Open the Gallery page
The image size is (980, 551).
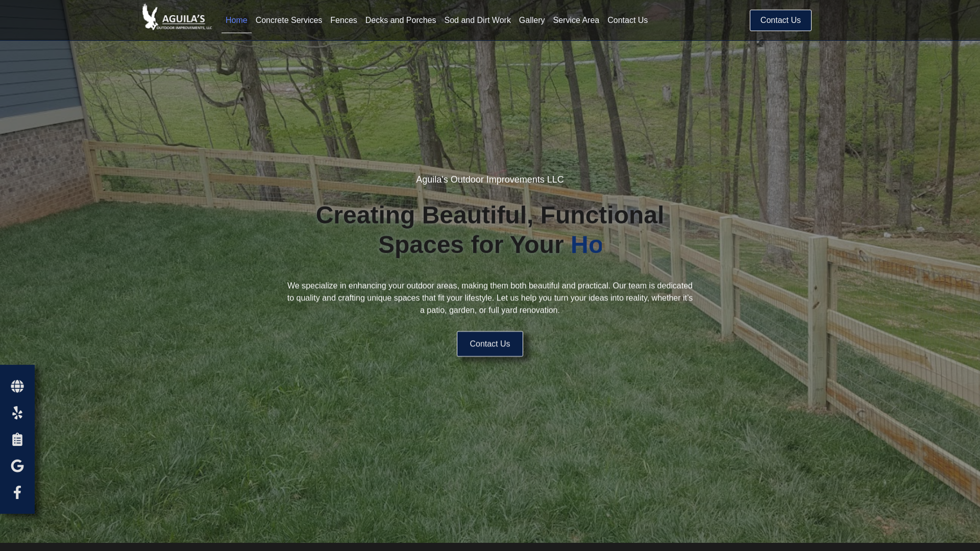(x=532, y=20)
